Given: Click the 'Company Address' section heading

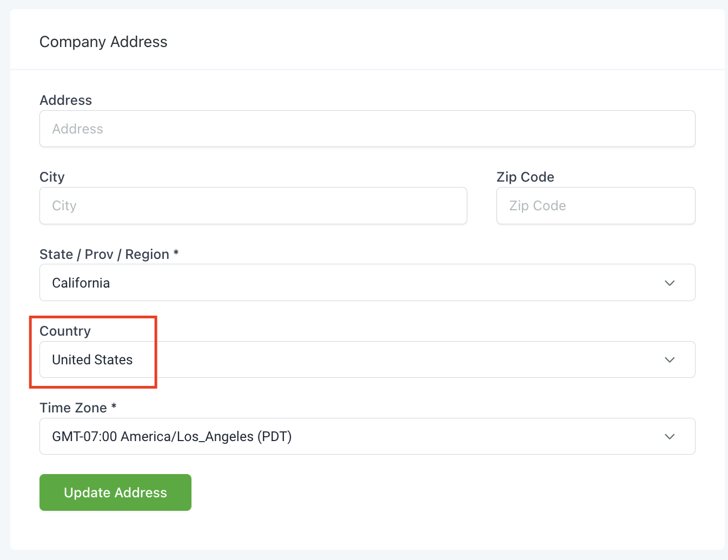Looking at the screenshot, I should point(103,42).
